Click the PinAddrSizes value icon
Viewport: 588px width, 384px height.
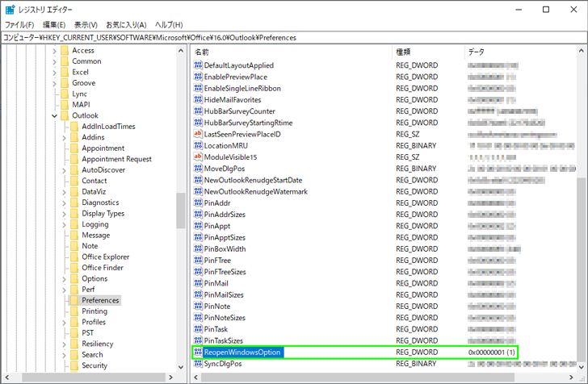click(198, 214)
